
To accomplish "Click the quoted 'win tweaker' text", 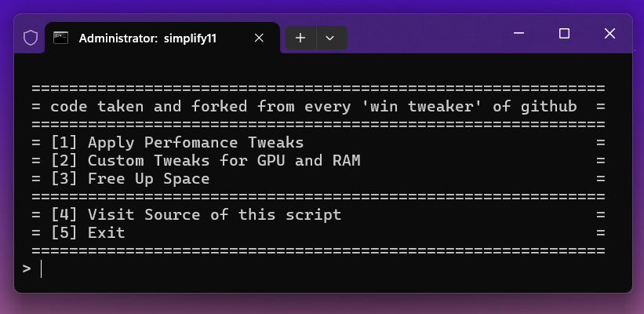I will pos(435,106).
